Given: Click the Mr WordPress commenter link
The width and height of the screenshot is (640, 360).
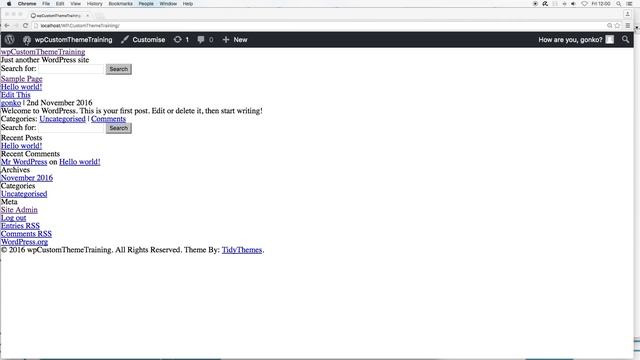Looking at the screenshot, I should (24, 162).
